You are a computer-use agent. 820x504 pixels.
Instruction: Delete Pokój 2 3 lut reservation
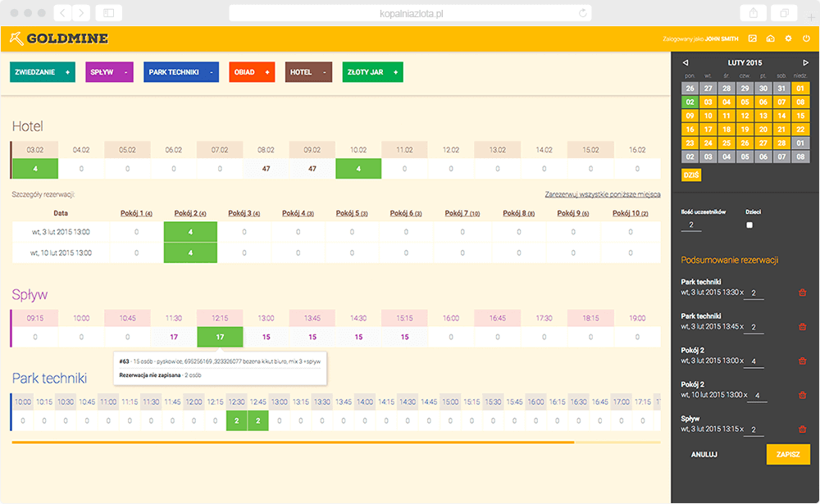click(x=802, y=361)
